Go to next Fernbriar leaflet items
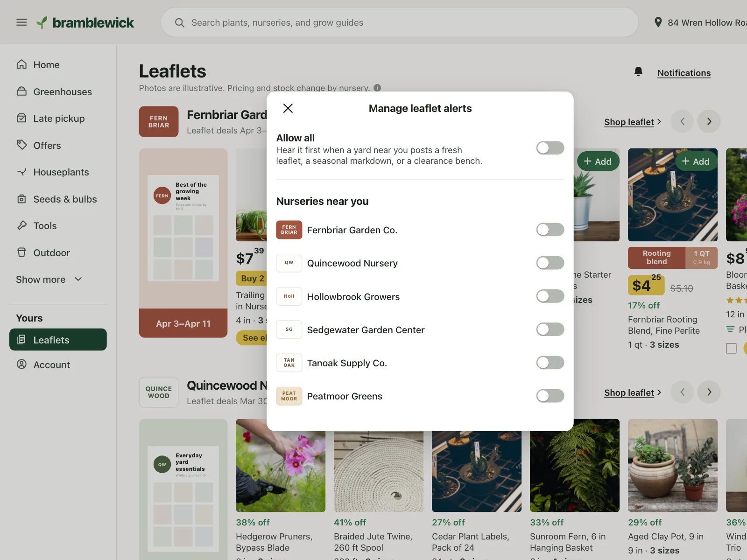Screen dimensions: 747x560 (709, 121)
